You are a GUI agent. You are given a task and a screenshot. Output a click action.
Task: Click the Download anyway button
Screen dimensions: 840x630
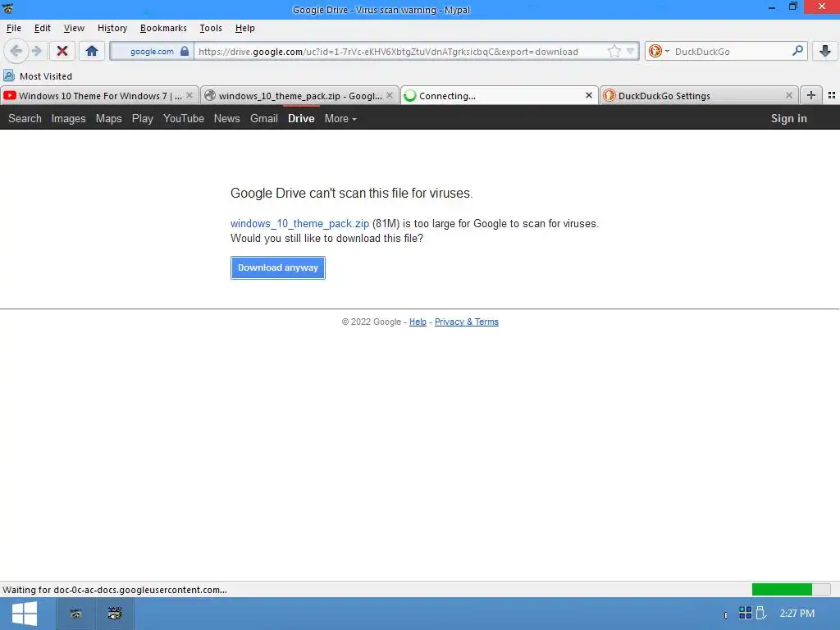click(x=277, y=267)
